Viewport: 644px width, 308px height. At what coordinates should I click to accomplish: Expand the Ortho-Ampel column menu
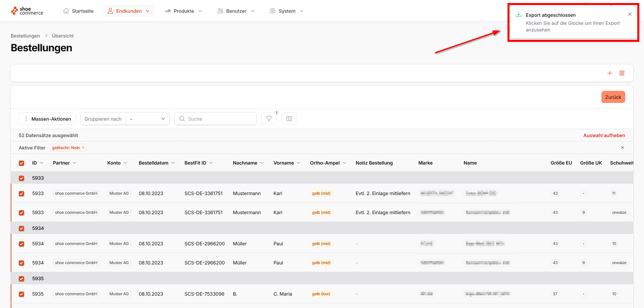coord(344,163)
